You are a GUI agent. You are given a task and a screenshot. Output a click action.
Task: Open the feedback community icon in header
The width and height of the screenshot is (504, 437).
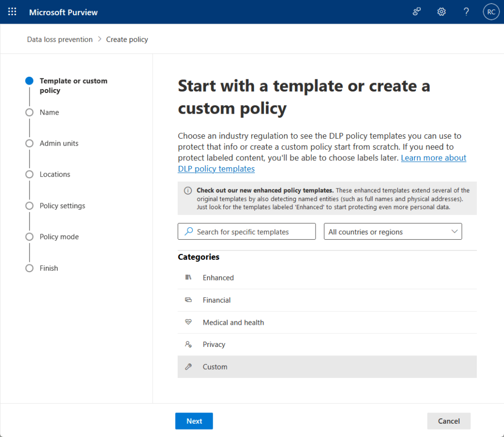tap(416, 12)
